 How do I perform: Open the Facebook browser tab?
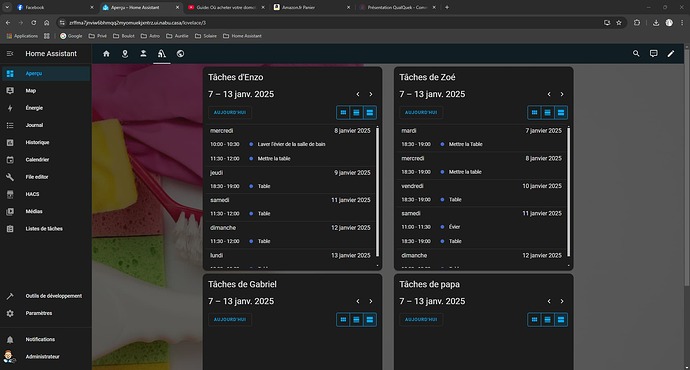(54, 7)
